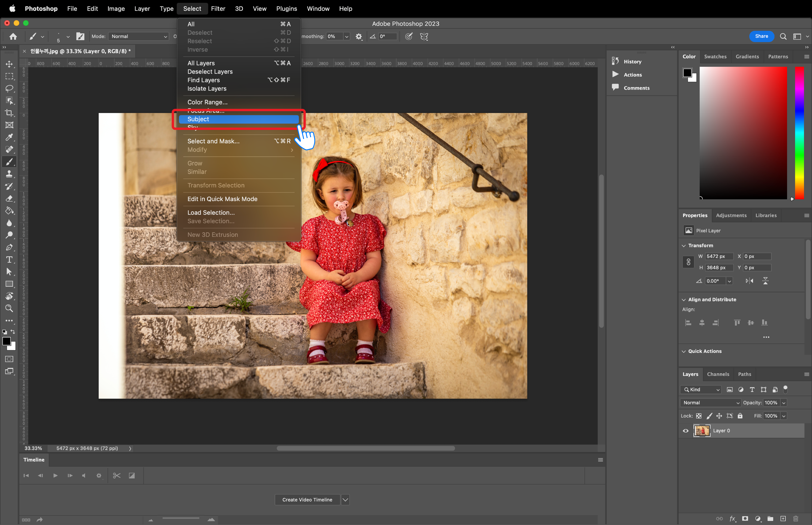Select the Lasso tool

click(x=9, y=89)
